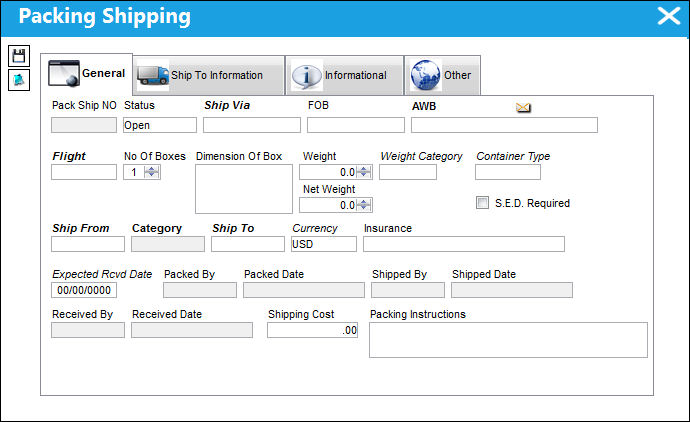The image size is (690, 422).
Task: Click the Insurance input field
Action: (464, 244)
